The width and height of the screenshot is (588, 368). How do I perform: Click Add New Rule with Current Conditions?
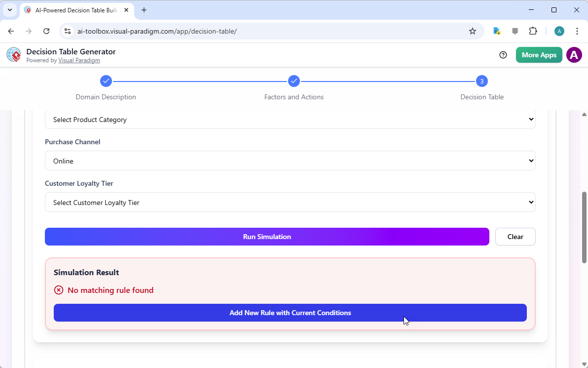tap(290, 313)
